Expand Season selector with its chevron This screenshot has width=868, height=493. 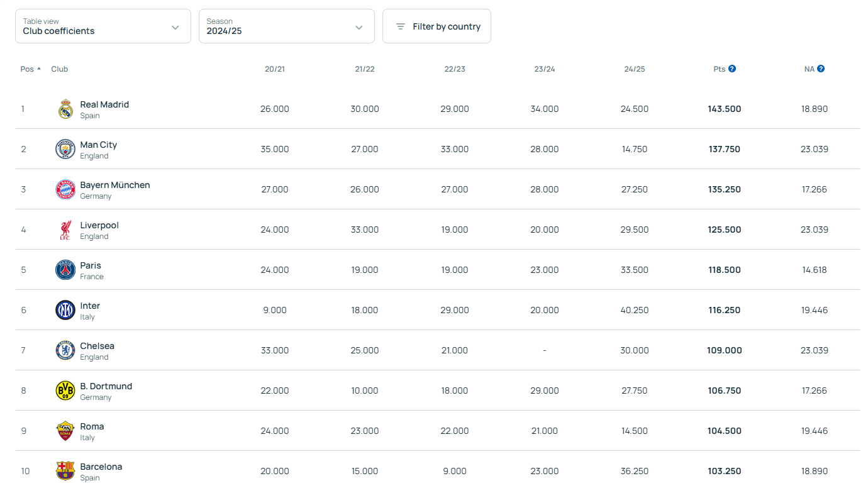(x=359, y=27)
